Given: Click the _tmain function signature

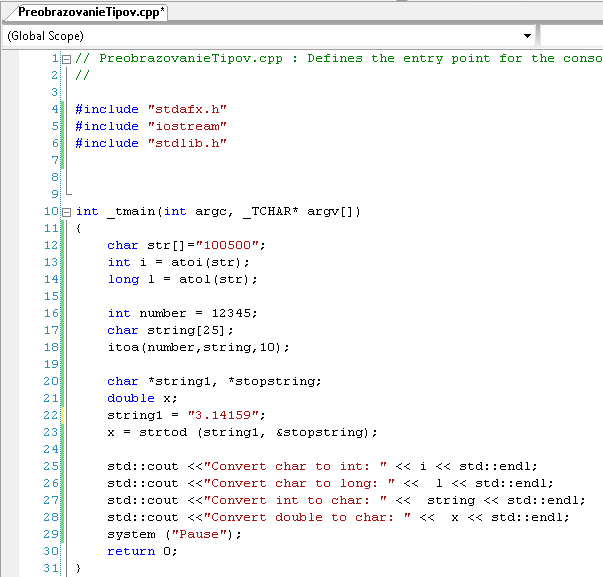Looking at the screenshot, I should [x=218, y=212].
